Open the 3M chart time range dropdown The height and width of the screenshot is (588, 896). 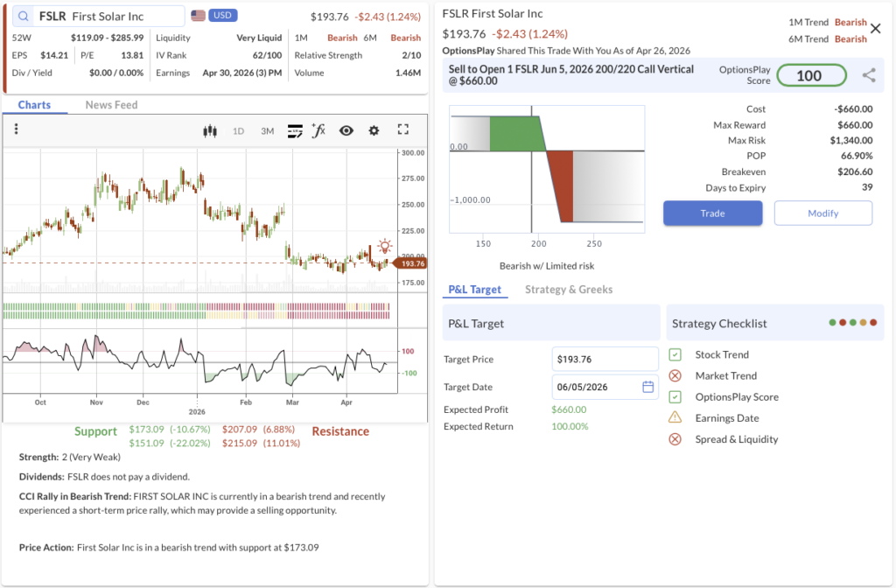point(267,131)
